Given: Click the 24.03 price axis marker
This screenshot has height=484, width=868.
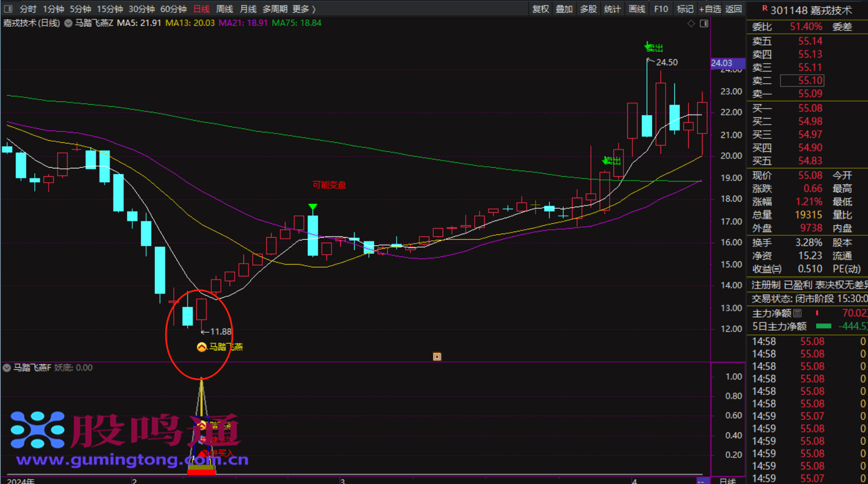Looking at the screenshot, I should pos(727,63).
